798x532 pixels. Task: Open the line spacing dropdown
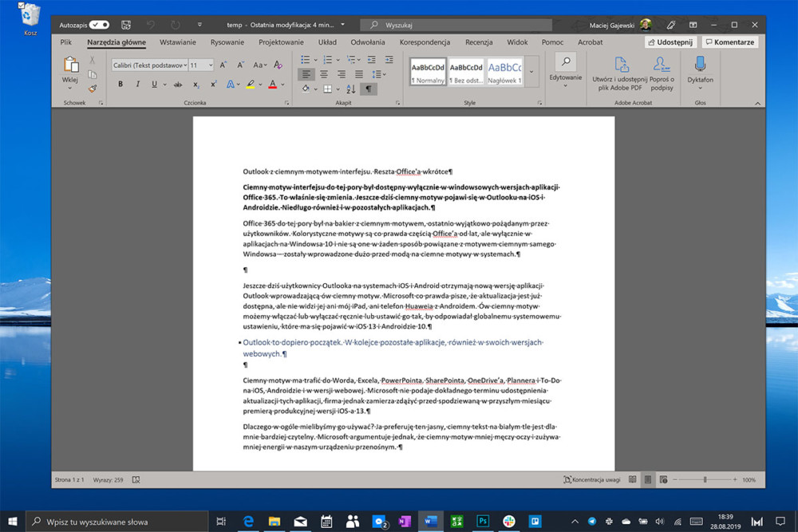pos(378,75)
